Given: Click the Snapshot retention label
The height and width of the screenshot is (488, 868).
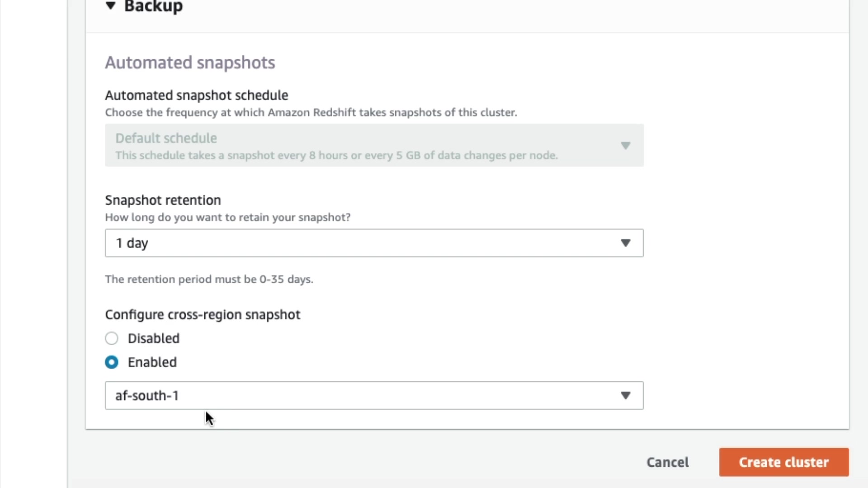Looking at the screenshot, I should [x=163, y=200].
